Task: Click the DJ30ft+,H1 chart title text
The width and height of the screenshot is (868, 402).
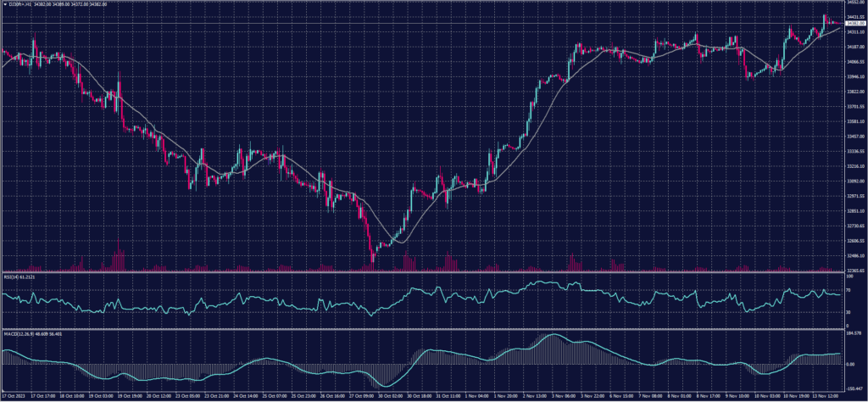Action: coord(17,4)
